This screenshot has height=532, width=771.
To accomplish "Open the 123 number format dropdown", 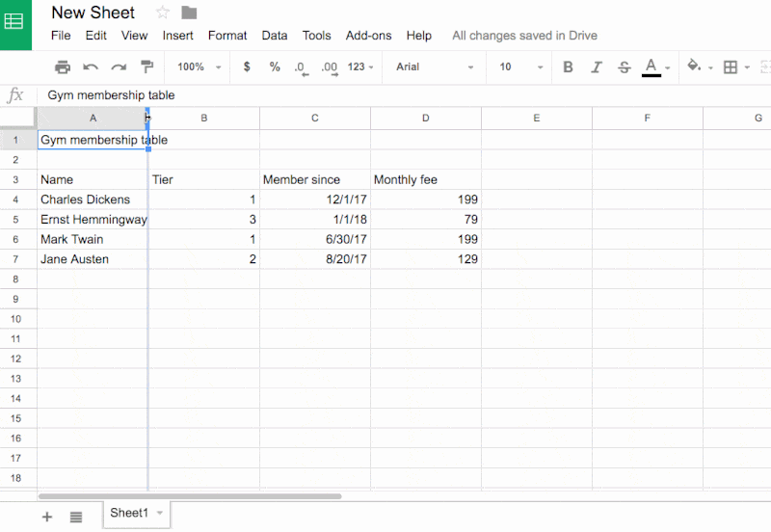I will [x=360, y=66].
